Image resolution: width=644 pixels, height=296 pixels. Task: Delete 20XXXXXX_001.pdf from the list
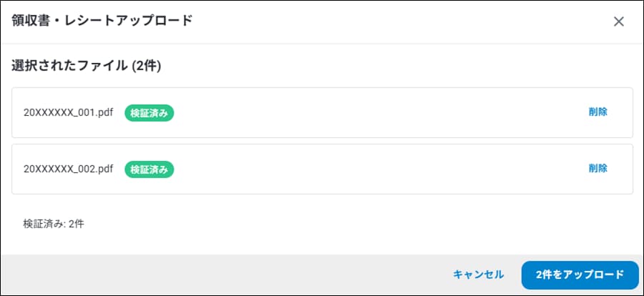point(598,112)
